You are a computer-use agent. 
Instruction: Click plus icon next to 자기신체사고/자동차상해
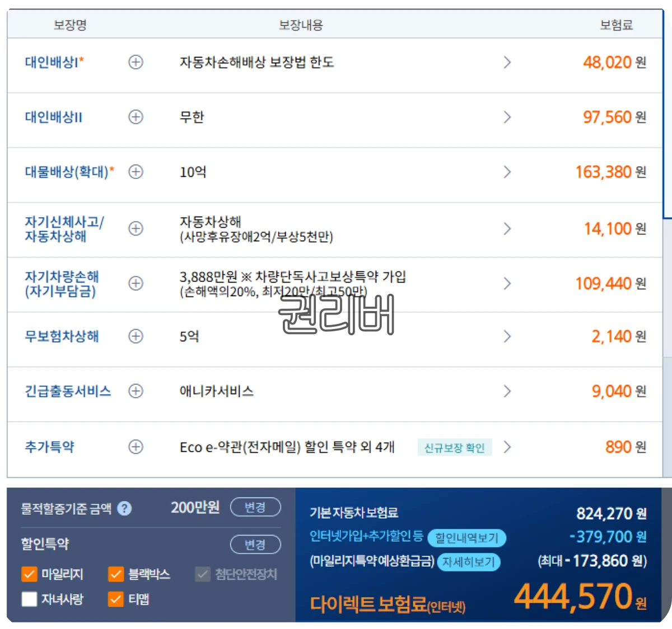pos(135,229)
